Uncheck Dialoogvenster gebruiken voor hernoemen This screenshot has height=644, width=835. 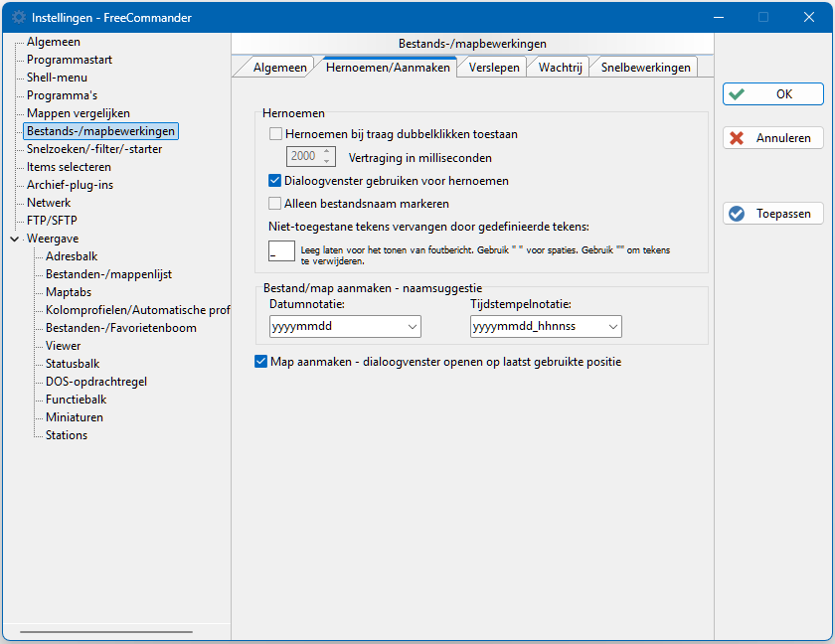274,181
